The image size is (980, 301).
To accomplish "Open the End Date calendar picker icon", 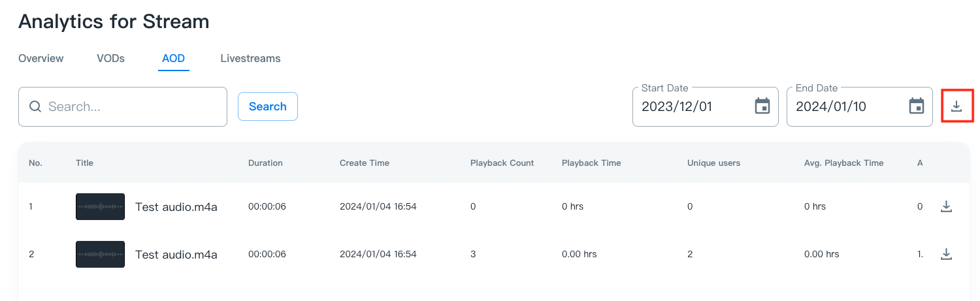I will [917, 106].
